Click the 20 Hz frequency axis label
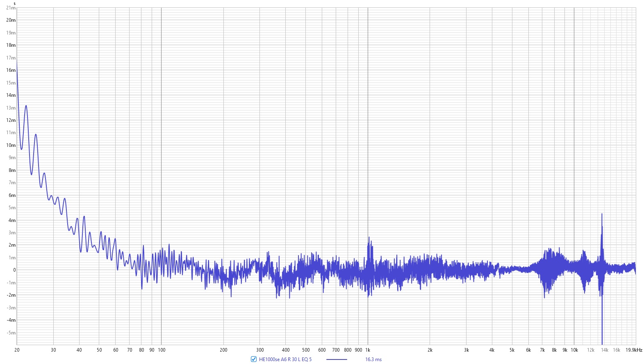The image size is (644, 364). point(17,350)
